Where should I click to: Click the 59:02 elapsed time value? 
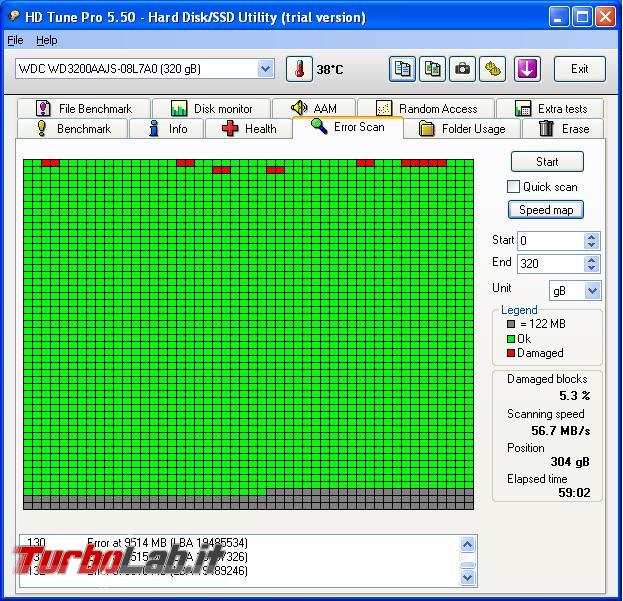(574, 493)
